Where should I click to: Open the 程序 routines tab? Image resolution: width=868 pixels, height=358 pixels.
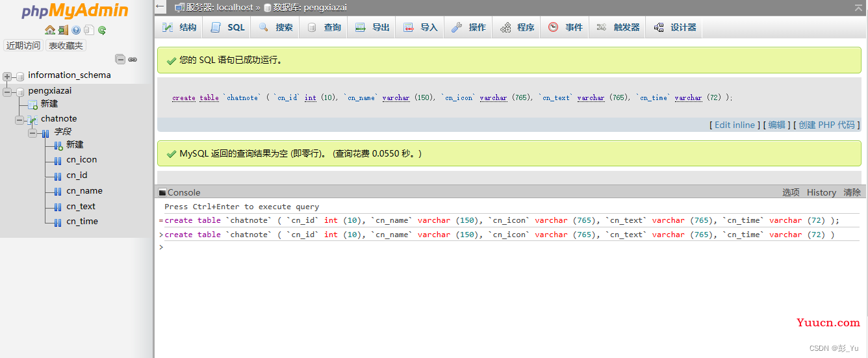point(517,27)
